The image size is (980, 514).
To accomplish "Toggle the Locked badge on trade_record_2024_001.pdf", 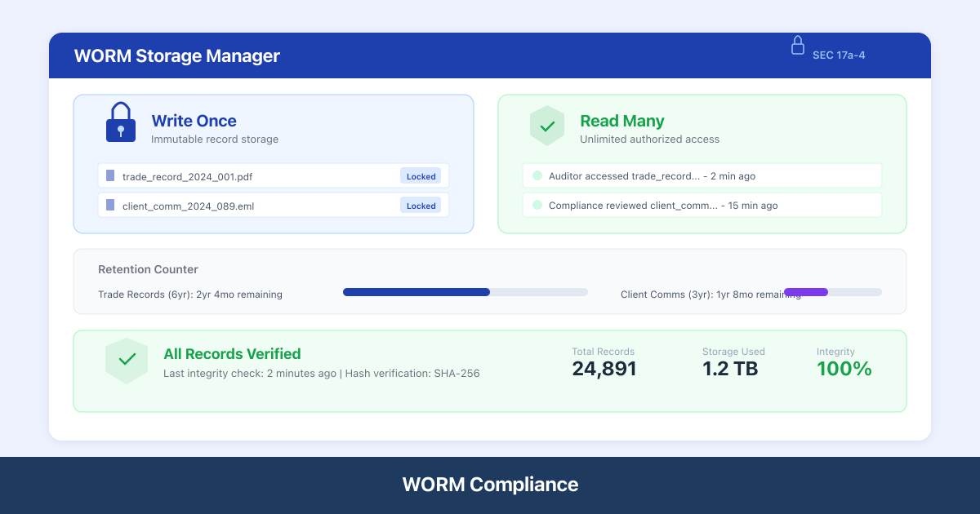I will coord(421,175).
